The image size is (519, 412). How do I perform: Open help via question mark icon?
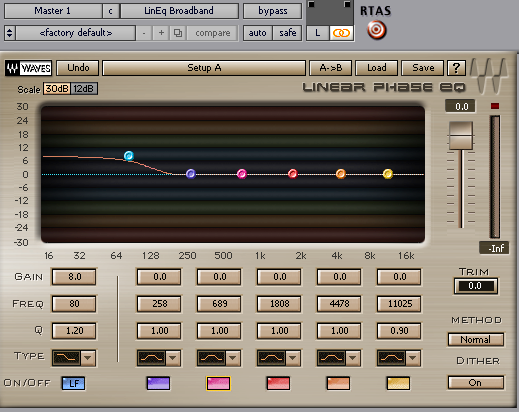(456, 68)
